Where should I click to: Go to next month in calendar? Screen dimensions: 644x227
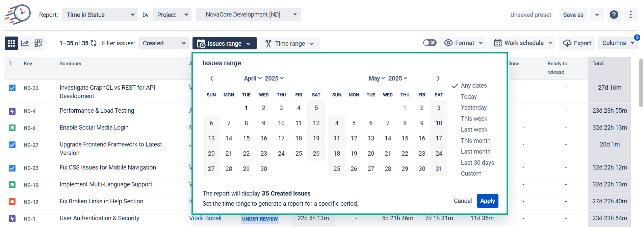coord(438,78)
